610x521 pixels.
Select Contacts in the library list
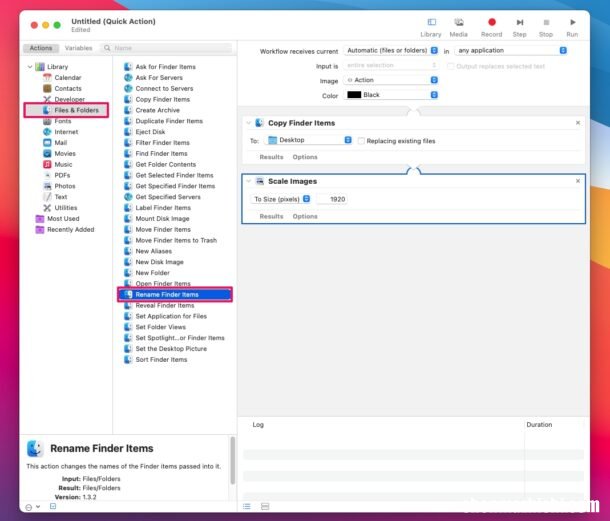(x=68, y=88)
